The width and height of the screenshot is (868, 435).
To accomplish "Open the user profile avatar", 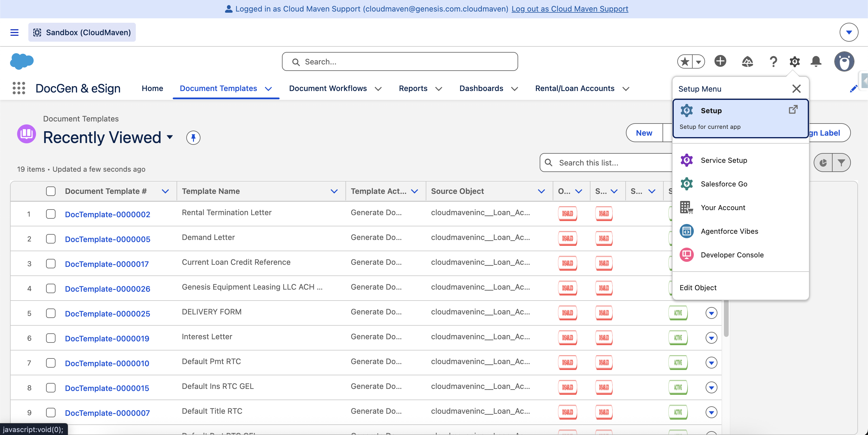I will coord(844,61).
